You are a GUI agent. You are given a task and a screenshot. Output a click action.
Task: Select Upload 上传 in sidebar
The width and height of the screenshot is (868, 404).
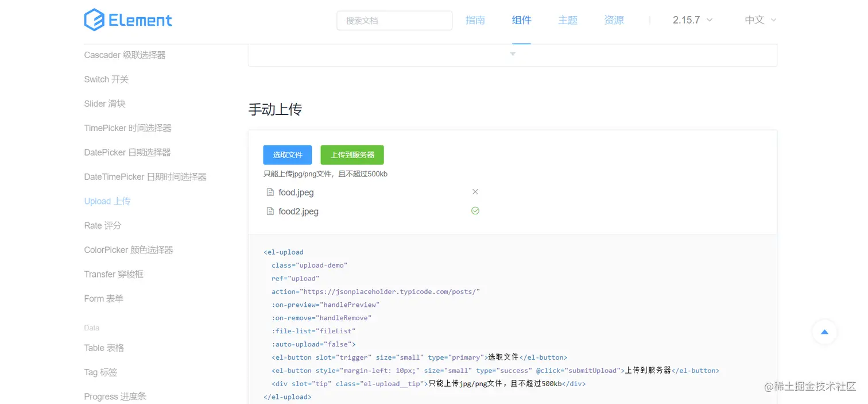pyautogui.click(x=107, y=201)
